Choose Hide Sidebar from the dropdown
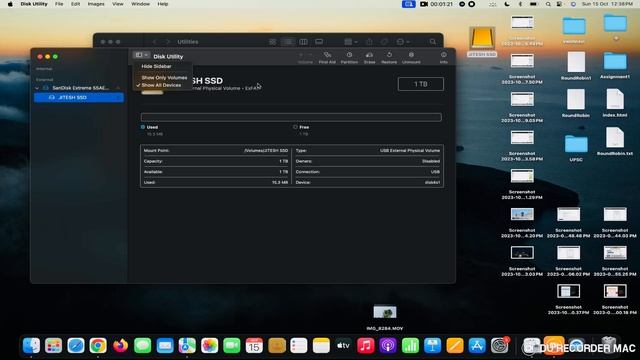The height and width of the screenshot is (360, 640). point(156,66)
